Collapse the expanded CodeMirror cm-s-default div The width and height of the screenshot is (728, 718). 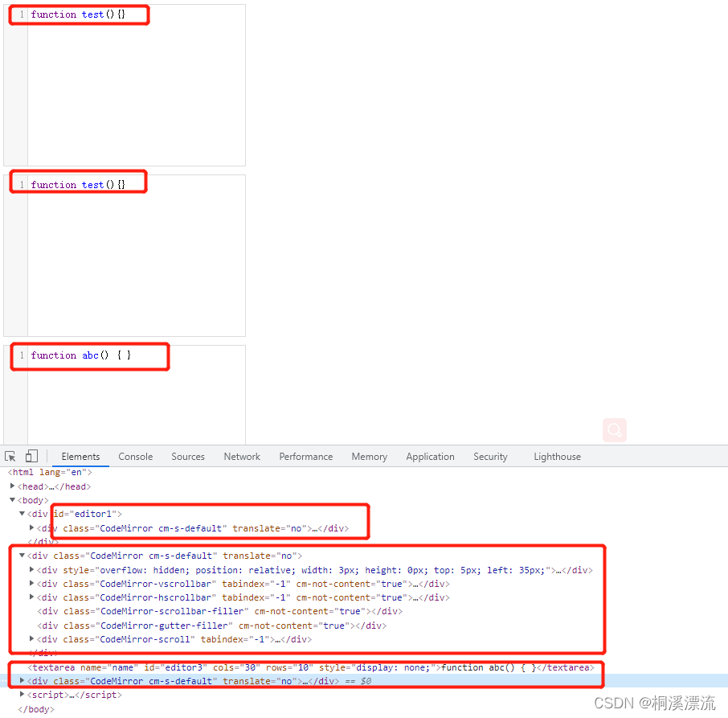coord(22,555)
